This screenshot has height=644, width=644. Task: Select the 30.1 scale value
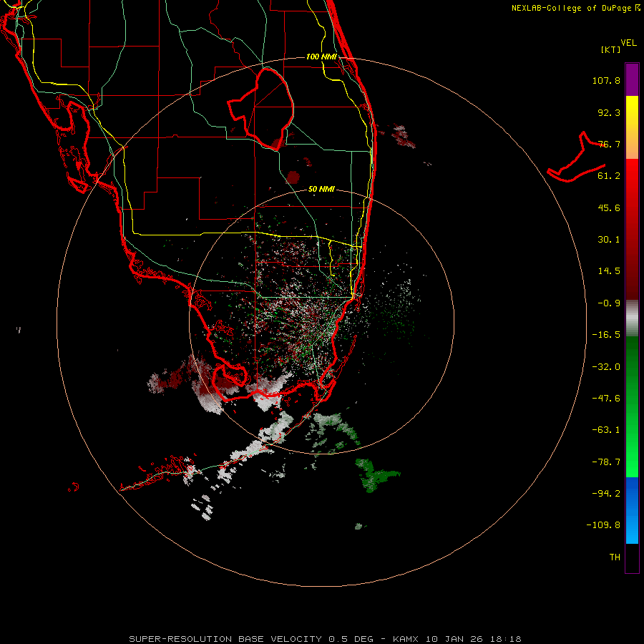point(609,240)
